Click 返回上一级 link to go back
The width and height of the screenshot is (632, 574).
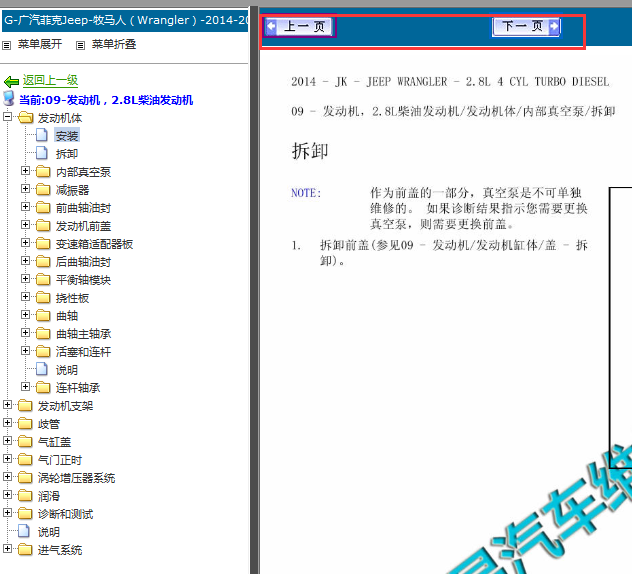[50, 80]
